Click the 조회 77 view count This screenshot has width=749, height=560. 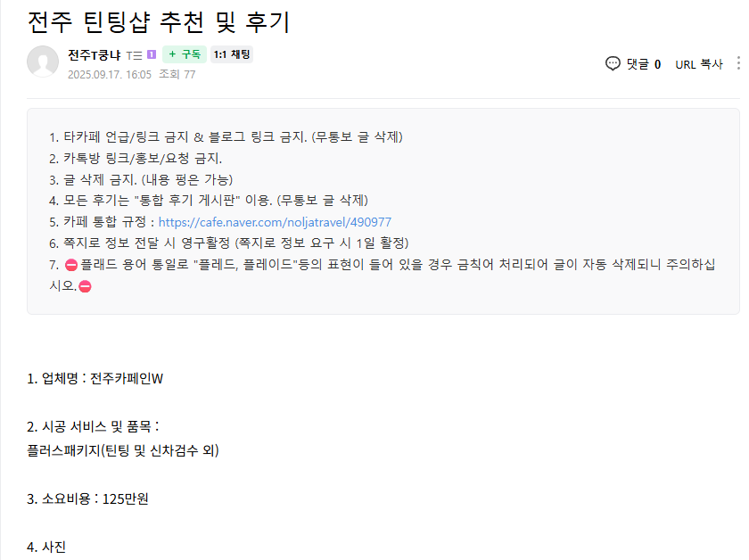pyautogui.click(x=177, y=75)
